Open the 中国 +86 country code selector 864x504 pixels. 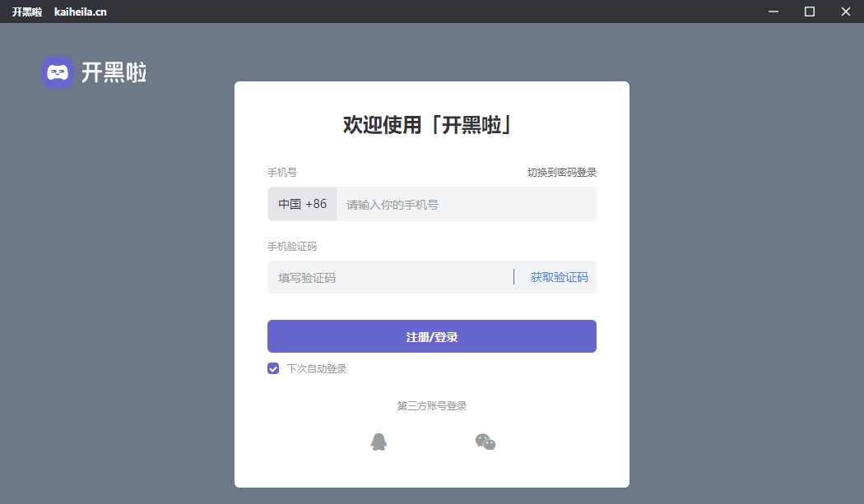tap(302, 204)
